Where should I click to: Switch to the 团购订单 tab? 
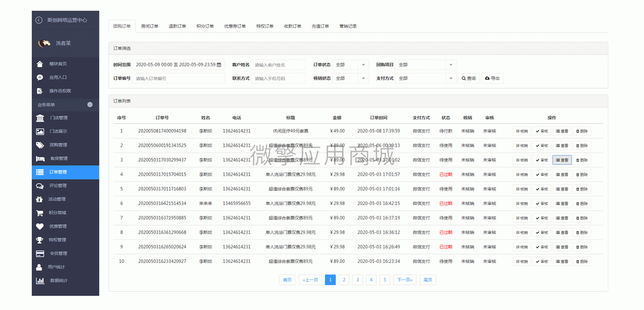(122, 26)
